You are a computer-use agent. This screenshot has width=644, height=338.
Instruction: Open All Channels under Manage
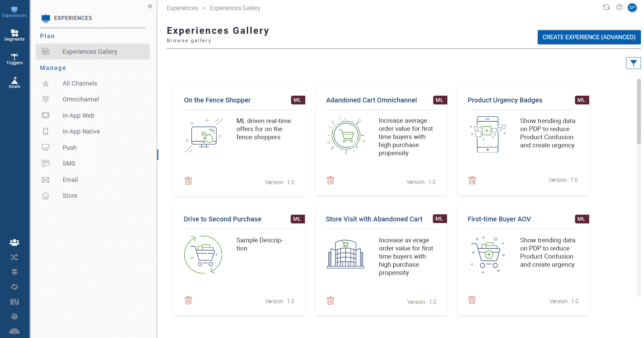point(80,83)
